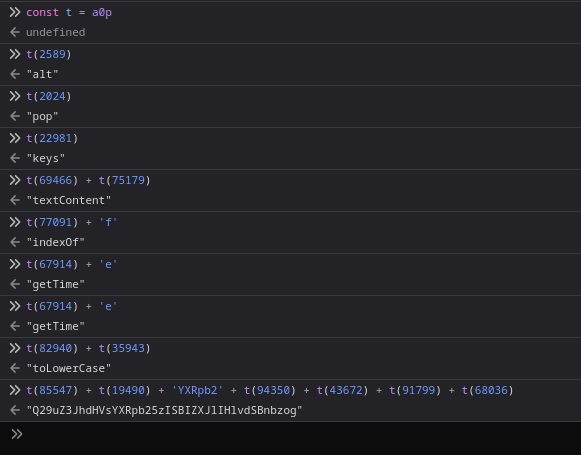The height and width of the screenshot is (455, 581).
Task: Click the "keys" output string
Action: [46, 158]
